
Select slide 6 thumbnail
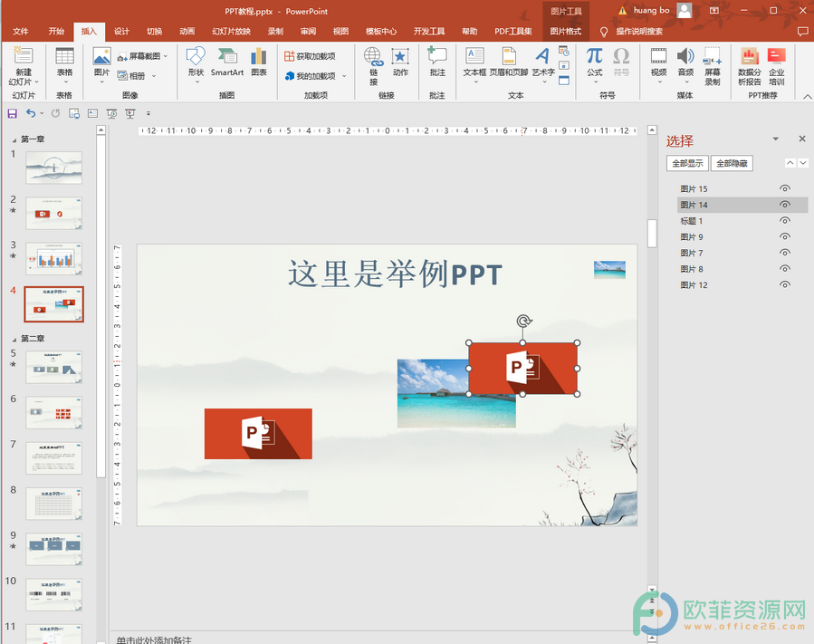(54, 412)
